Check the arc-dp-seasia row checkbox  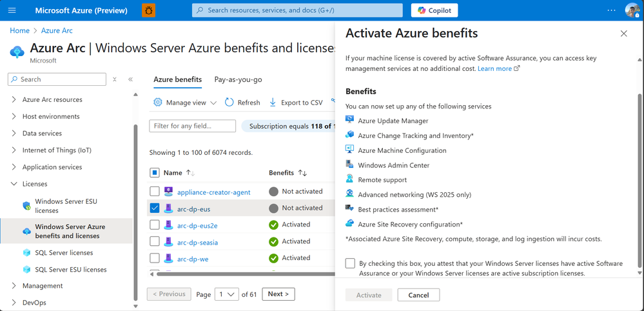coord(155,242)
